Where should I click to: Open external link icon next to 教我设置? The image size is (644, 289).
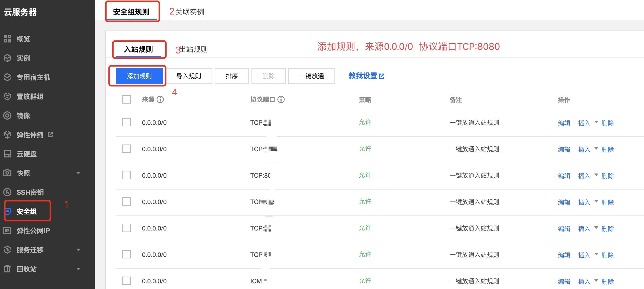click(382, 76)
